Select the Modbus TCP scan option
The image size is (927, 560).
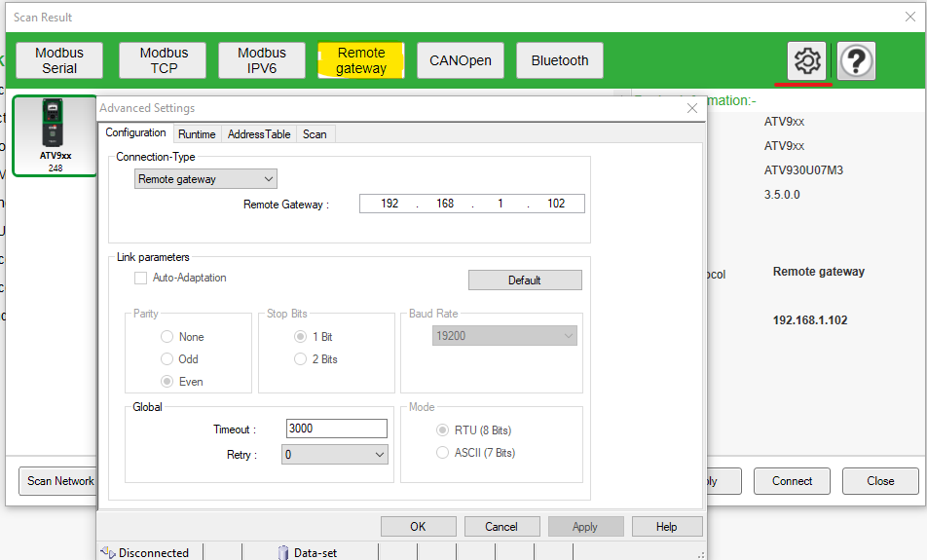pos(164,60)
